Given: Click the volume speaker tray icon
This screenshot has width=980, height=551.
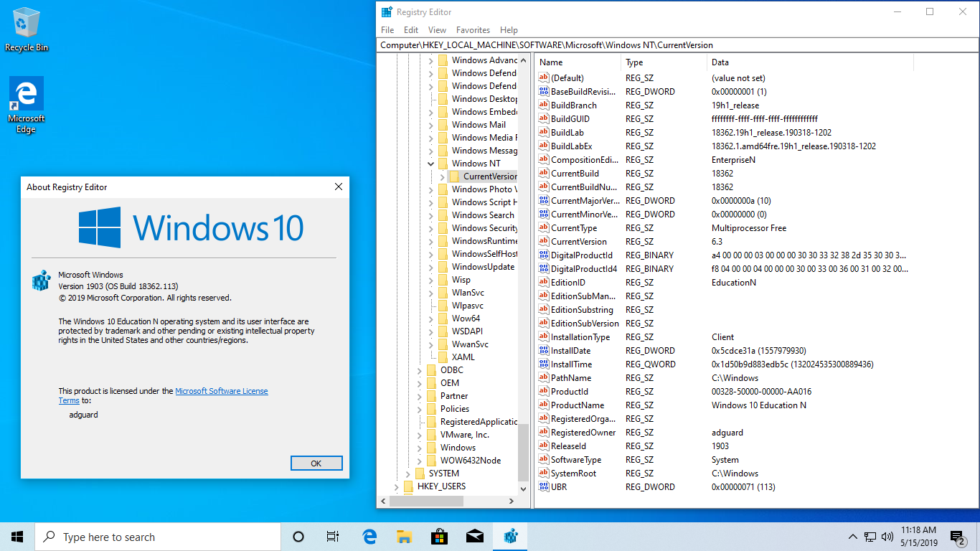Looking at the screenshot, I should click(x=887, y=537).
